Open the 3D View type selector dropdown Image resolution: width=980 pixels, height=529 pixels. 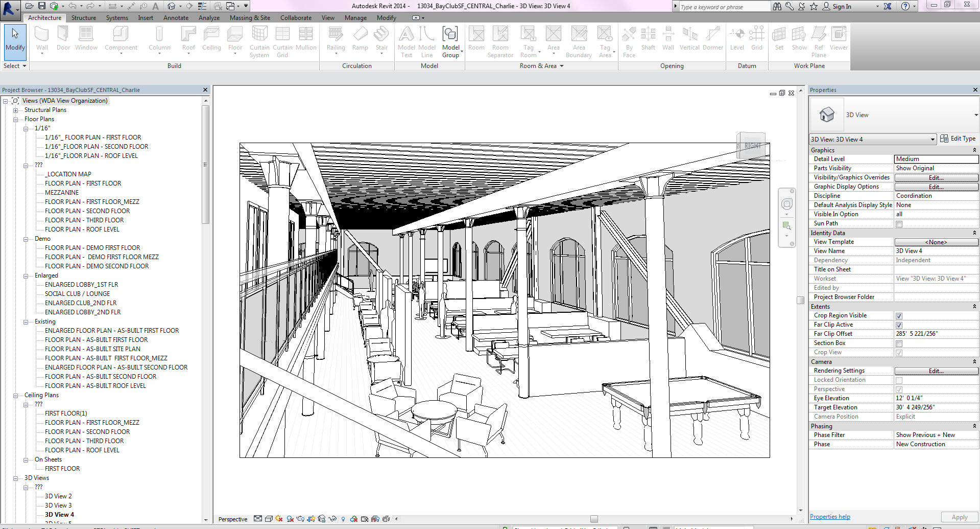976,115
